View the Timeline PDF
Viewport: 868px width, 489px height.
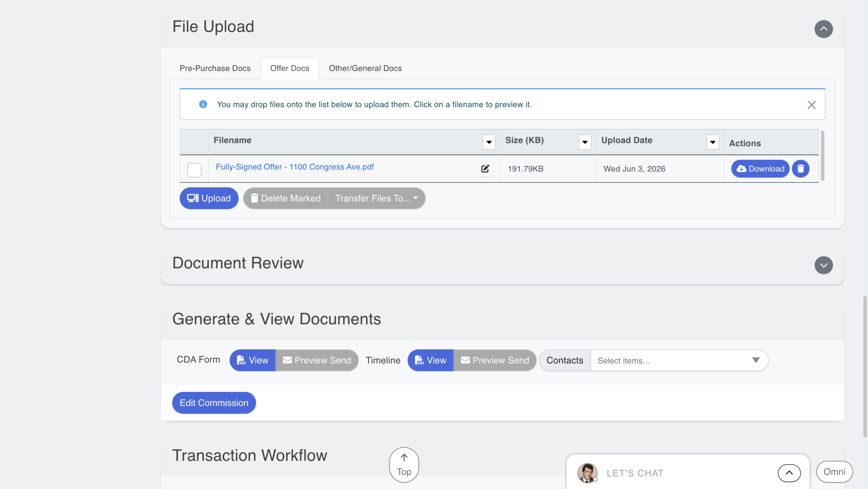point(431,360)
